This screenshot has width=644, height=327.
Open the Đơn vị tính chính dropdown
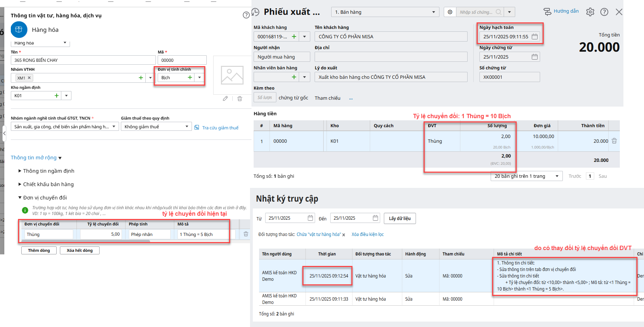coord(200,78)
